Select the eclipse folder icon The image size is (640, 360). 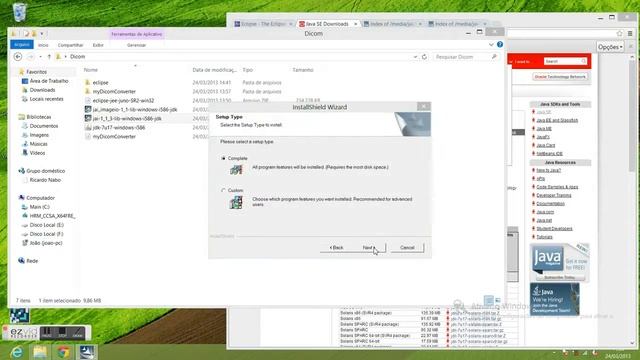point(87,82)
